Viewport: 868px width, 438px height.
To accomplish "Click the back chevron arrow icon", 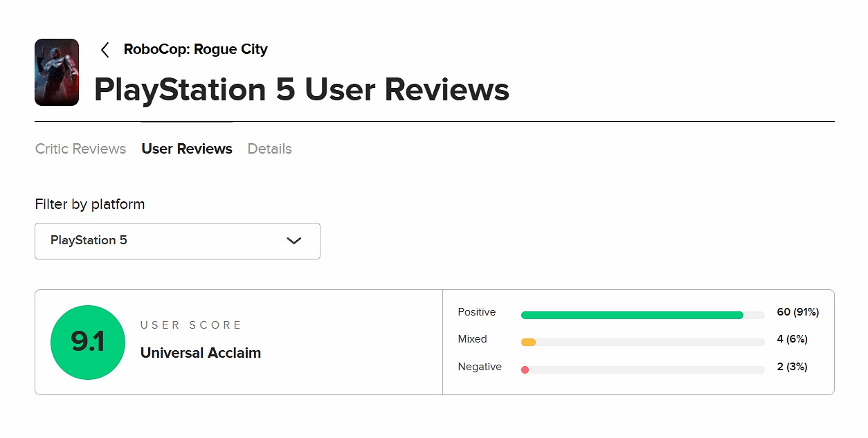I will (x=105, y=50).
